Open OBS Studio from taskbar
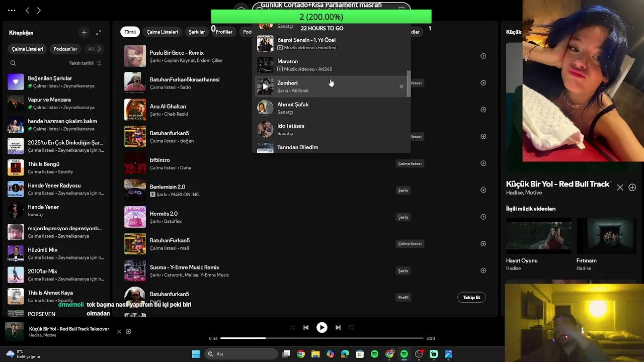Viewport: 644px width, 362px height. click(419, 354)
